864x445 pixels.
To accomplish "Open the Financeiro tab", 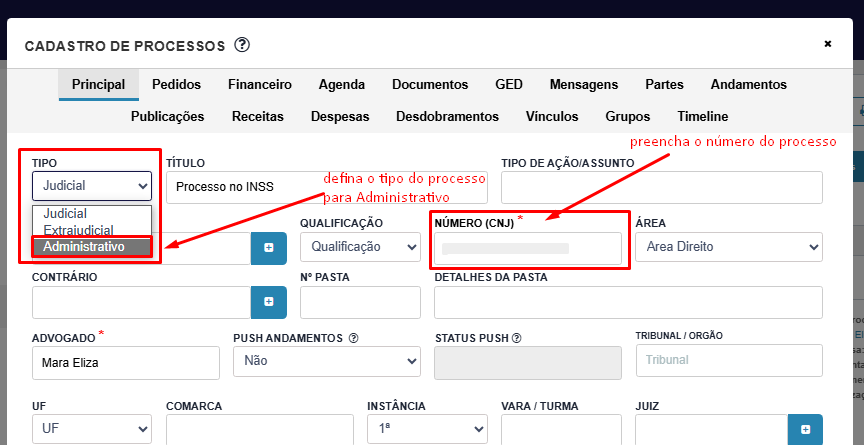I will click(x=260, y=85).
